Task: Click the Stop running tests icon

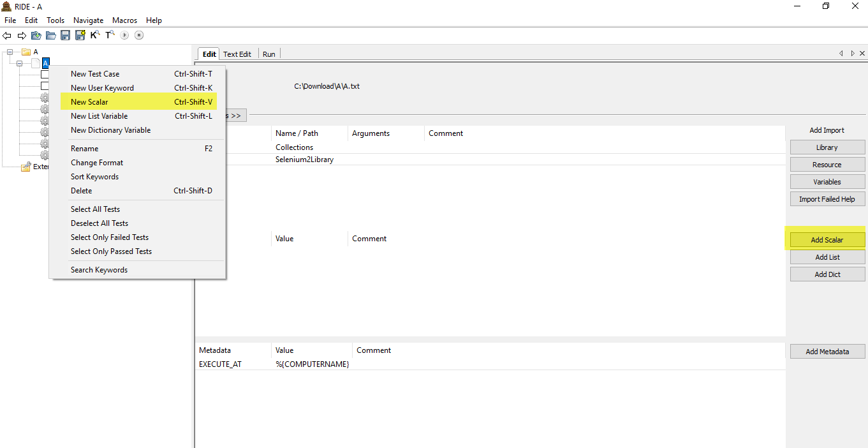Action: (138, 35)
